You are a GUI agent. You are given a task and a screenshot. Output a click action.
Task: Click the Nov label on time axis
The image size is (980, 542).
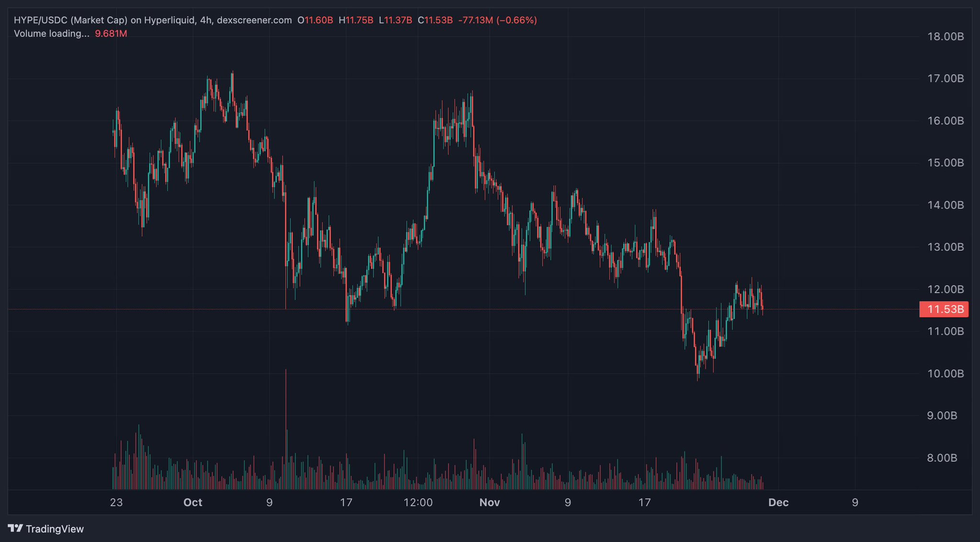coord(489,502)
